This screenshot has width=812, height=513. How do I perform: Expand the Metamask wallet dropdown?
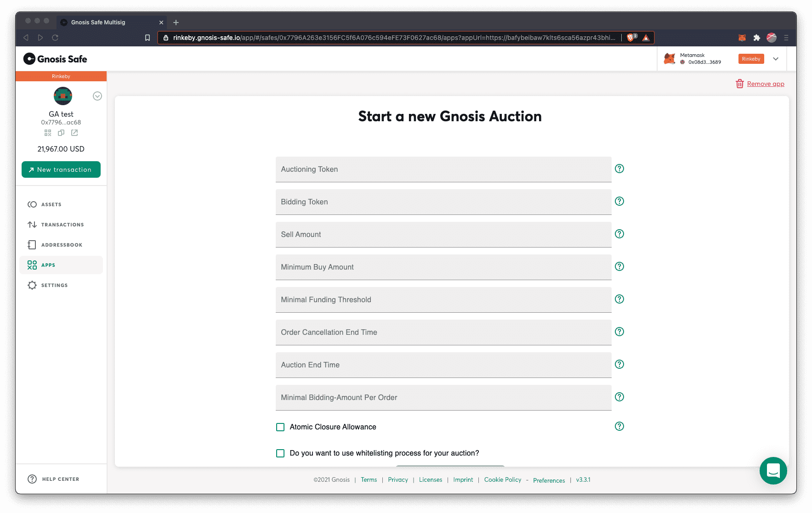(776, 59)
